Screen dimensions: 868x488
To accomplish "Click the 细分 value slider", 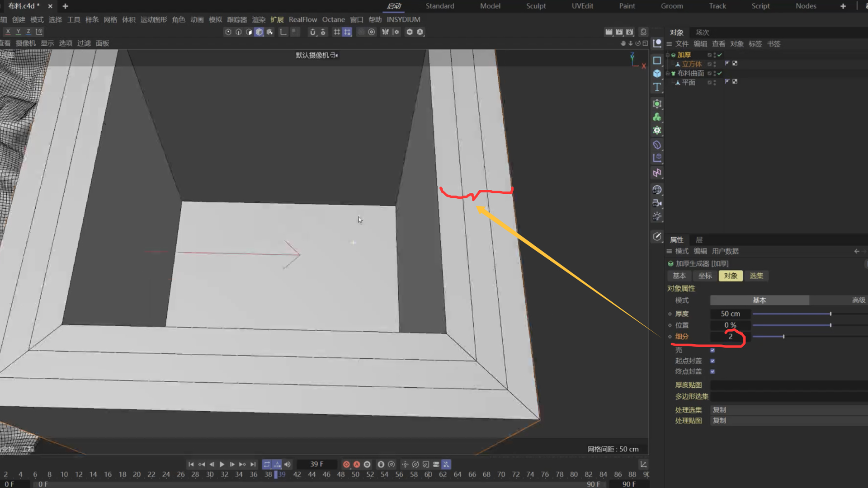I will pyautogui.click(x=783, y=337).
